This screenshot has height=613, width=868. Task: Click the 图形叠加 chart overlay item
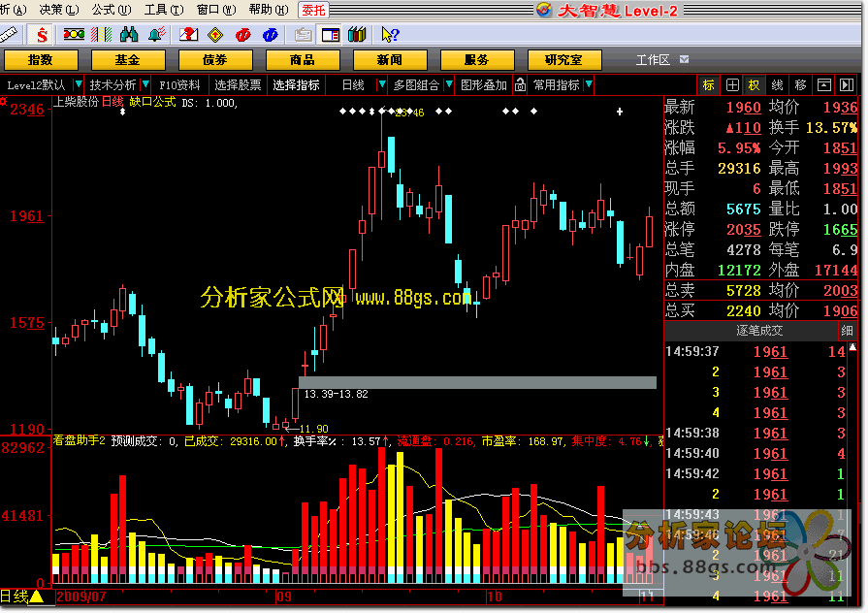[484, 84]
